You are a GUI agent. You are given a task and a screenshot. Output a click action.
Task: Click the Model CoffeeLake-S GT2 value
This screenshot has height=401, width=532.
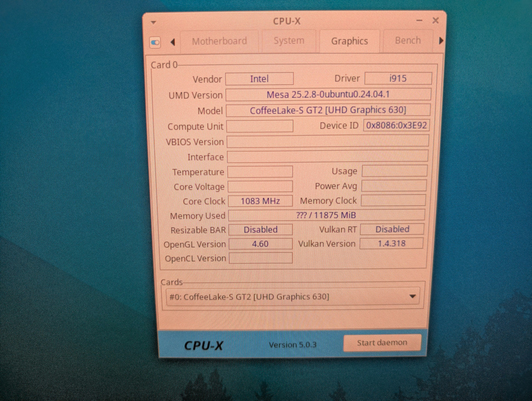coord(328,110)
